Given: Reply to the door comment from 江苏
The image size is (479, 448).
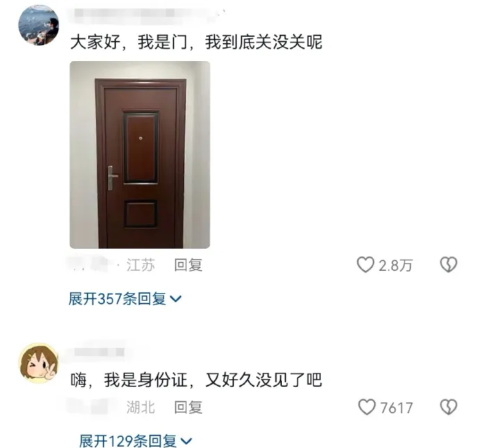Looking at the screenshot, I should (188, 265).
